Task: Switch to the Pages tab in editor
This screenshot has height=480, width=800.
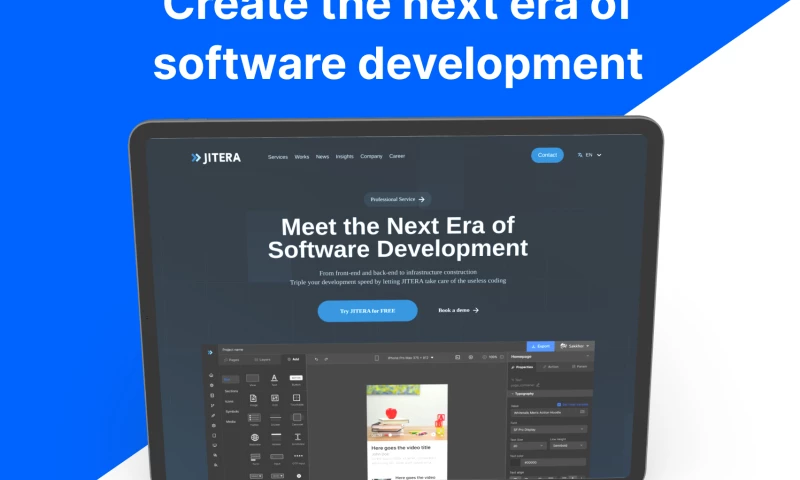Action: click(232, 360)
